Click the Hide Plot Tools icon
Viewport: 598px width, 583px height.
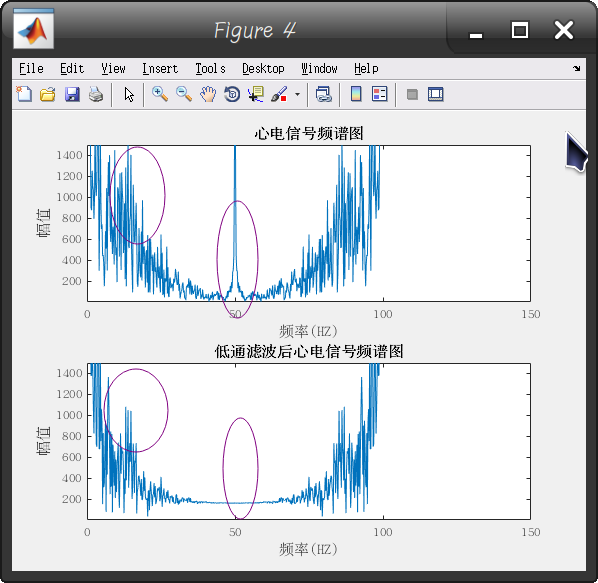pyautogui.click(x=412, y=94)
